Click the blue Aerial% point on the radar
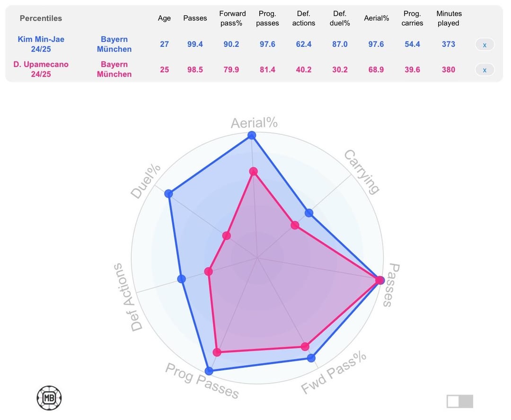The image size is (511, 420). [x=252, y=136]
